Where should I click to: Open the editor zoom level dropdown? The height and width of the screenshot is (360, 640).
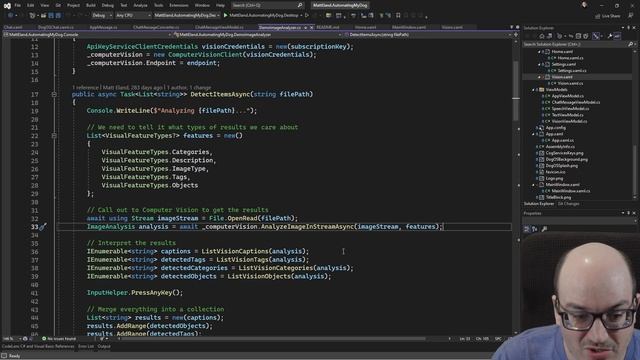(12, 339)
